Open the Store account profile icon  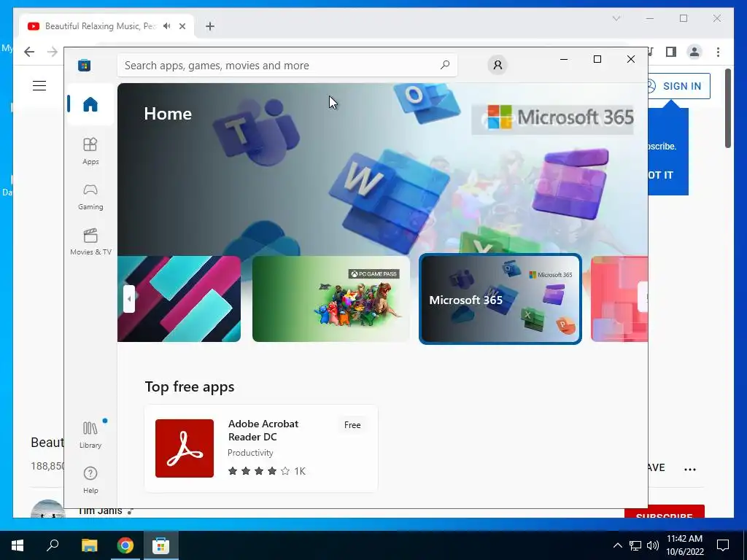[x=498, y=65]
